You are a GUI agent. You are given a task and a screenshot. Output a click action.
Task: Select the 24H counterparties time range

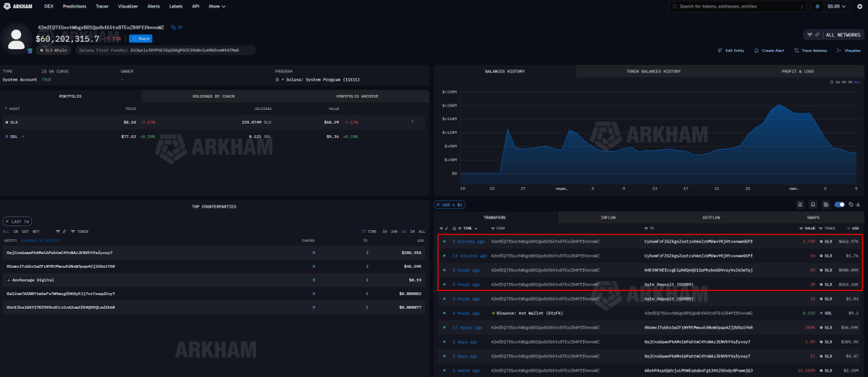click(x=395, y=232)
